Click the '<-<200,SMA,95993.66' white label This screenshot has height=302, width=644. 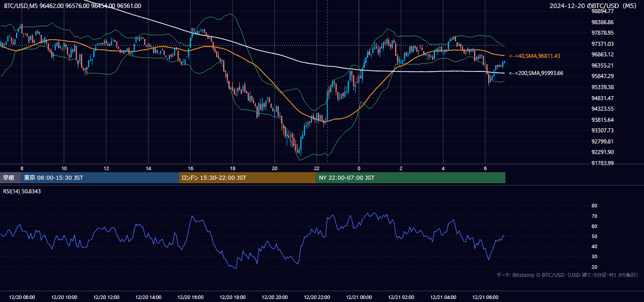click(x=536, y=73)
